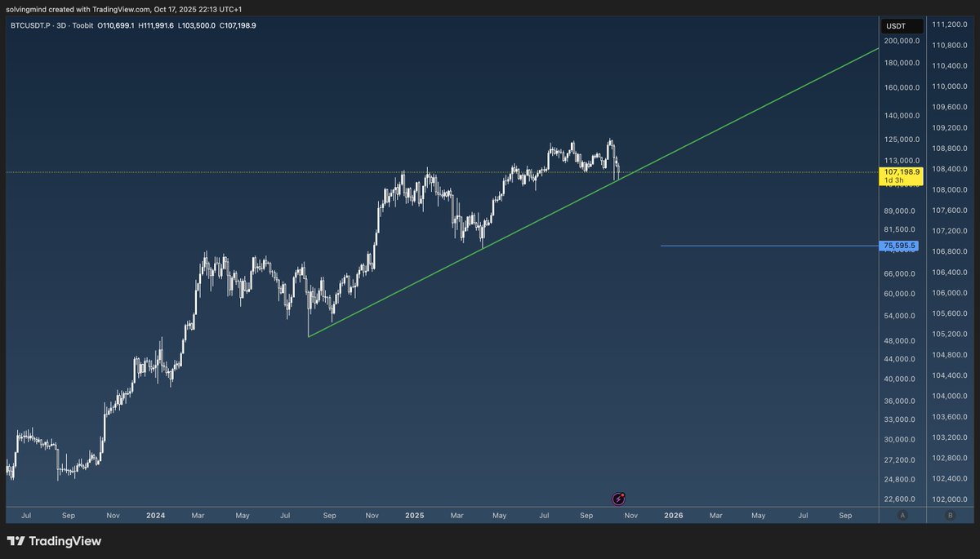Select the B price scale button
The image size is (980, 559).
(x=951, y=515)
